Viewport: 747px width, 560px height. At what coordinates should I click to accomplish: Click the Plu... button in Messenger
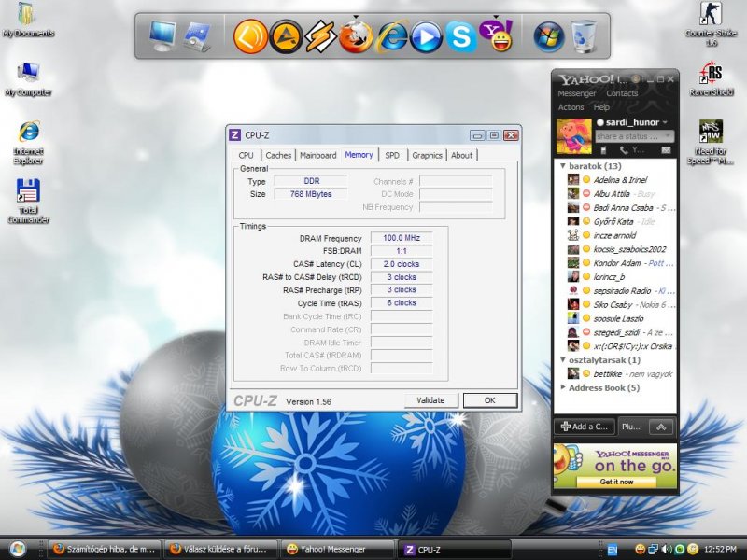631,427
